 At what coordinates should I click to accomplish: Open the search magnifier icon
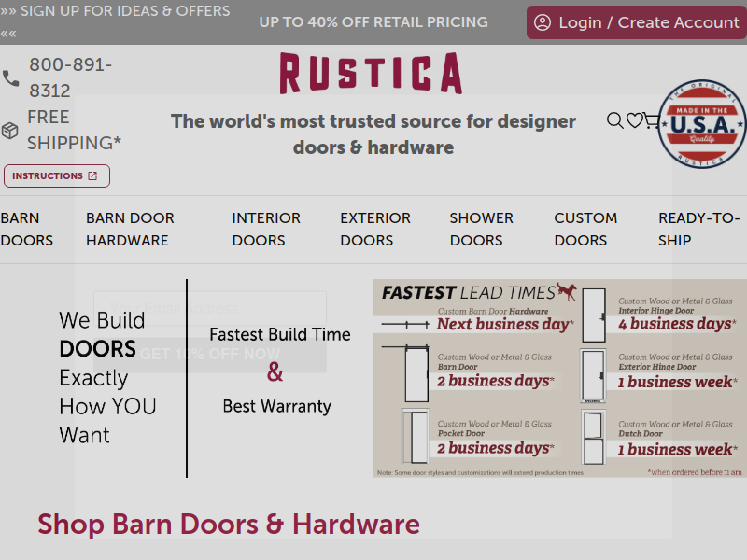tap(614, 120)
